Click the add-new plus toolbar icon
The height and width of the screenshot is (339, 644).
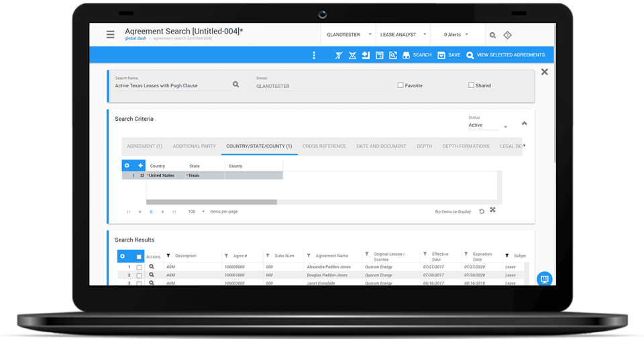coord(366,54)
